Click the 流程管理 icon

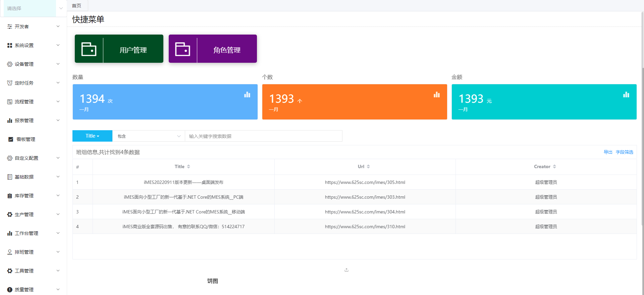pos(10,102)
